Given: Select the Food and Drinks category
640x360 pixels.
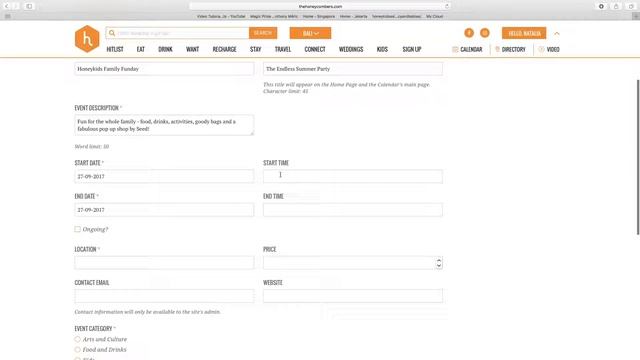Looking at the screenshot, I should pyautogui.click(x=78, y=350).
